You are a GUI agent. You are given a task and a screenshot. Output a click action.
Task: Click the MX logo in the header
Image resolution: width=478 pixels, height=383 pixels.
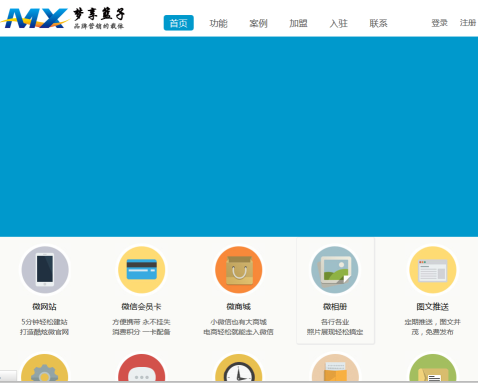(x=35, y=18)
